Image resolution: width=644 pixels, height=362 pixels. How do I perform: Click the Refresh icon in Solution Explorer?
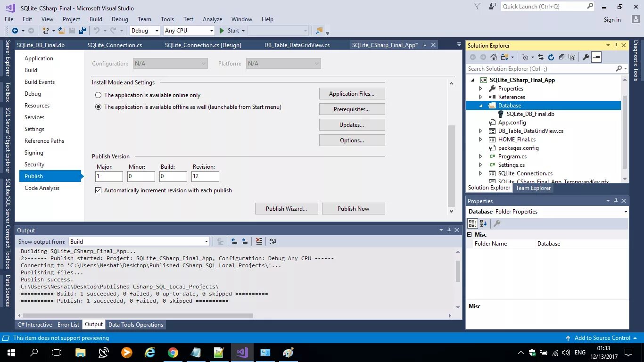[x=551, y=57]
